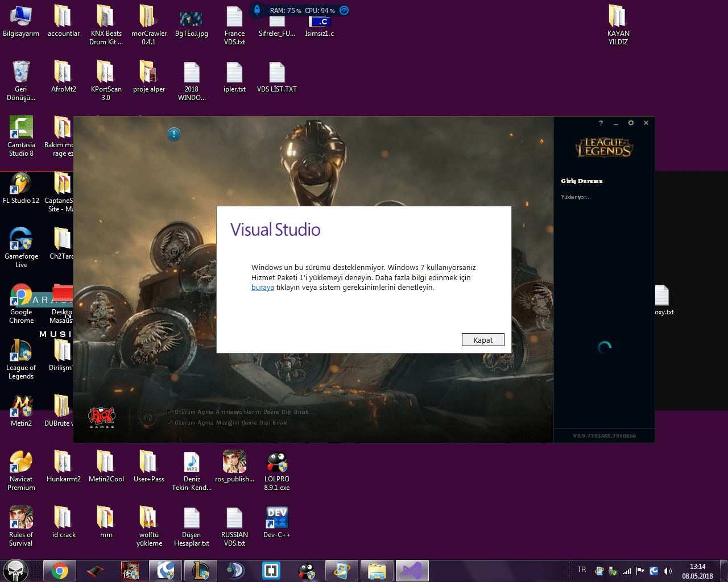Switch to League of Legends taskbar button
The image size is (728, 582).
point(200,571)
